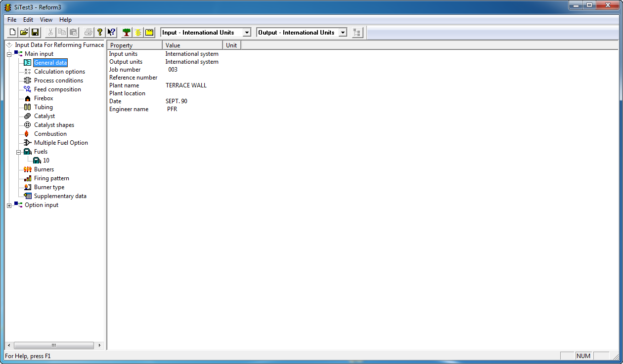Open the Edit menu

point(28,20)
